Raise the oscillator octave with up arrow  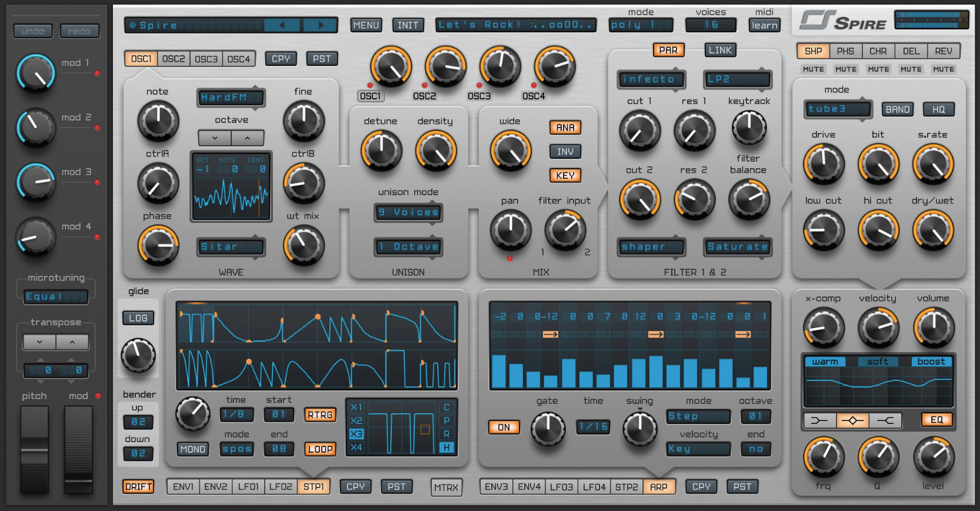(248, 138)
